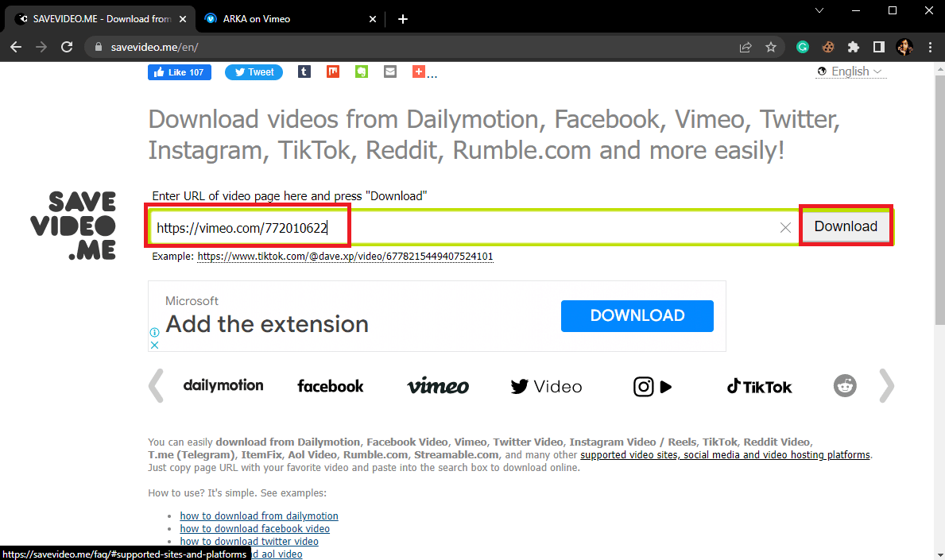Switch to ARKA on Vimeo tab
The height and width of the screenshot is (560, 945).
pyautogui.click(x=290, y=19)
